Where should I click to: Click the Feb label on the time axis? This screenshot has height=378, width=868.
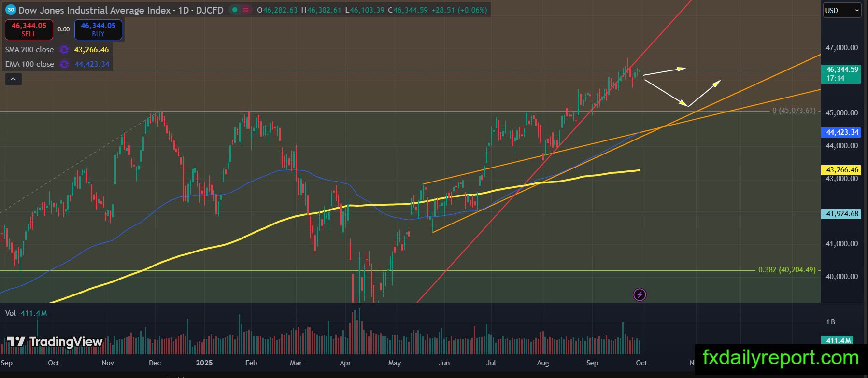pyautogui.click(x=251, y=363)
